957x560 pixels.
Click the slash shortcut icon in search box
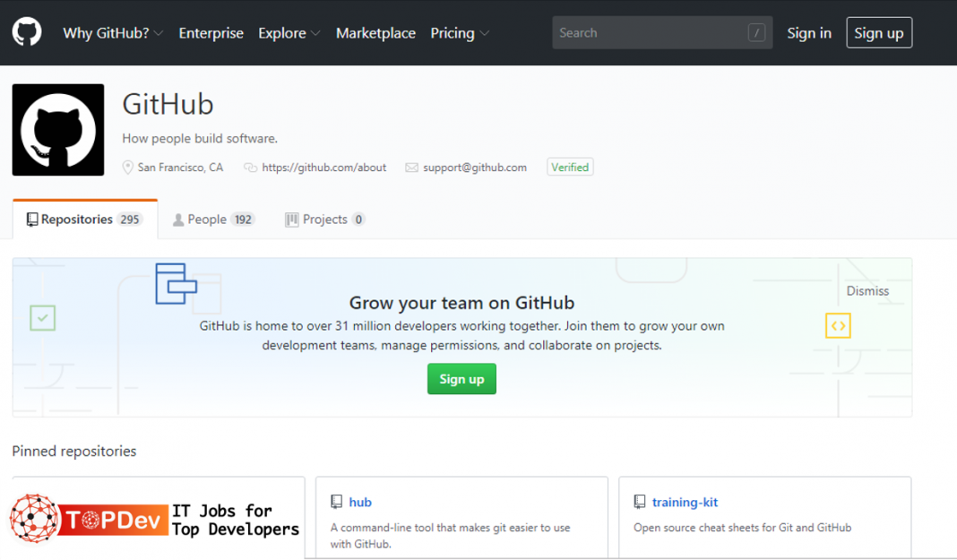pos(756,33)
